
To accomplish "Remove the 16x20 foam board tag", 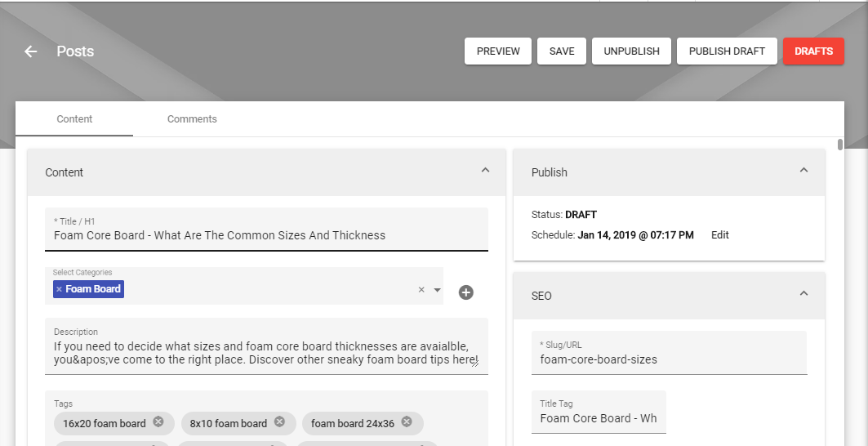I will tap(158, 422).
